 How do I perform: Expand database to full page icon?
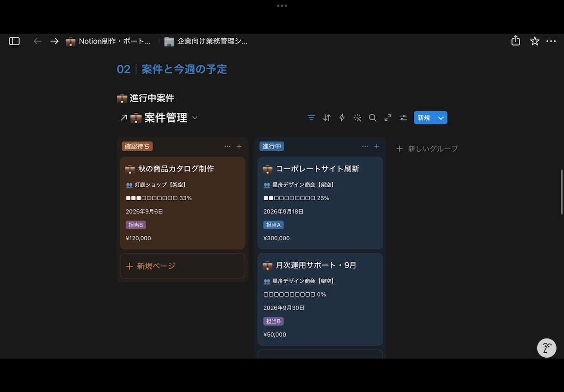click(x=388, y=118)
